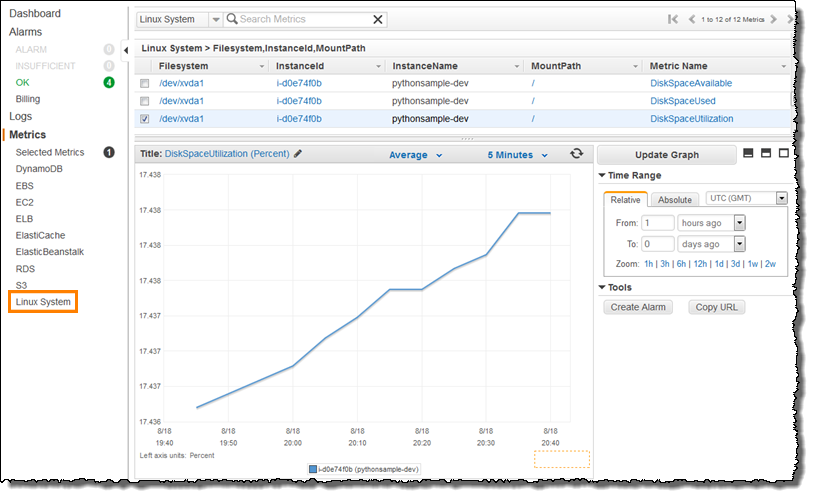Open the 5 Minutes period dropdown
The width and height of the screenshot is (815, 498).
(517, 155)
